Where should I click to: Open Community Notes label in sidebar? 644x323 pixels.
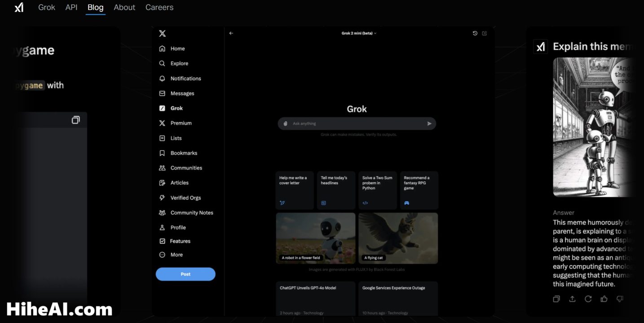(192, 213)
